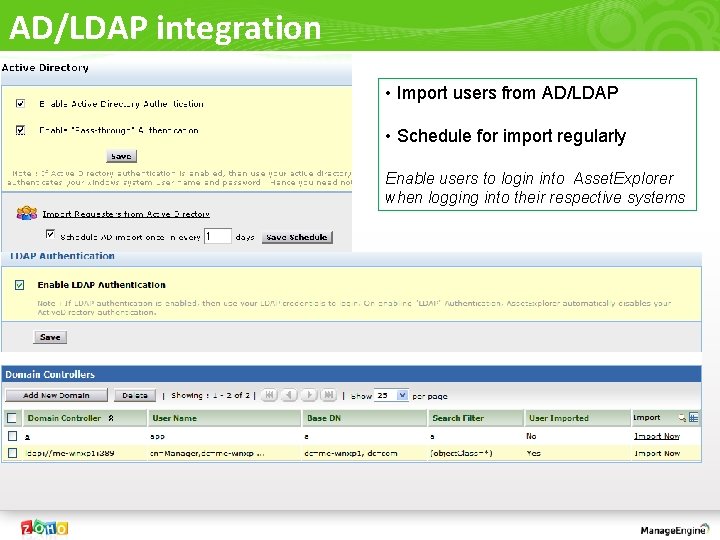Click the Import Requesters users icon
The height and width of the screenshot is (540, 720).
point(27,213)
